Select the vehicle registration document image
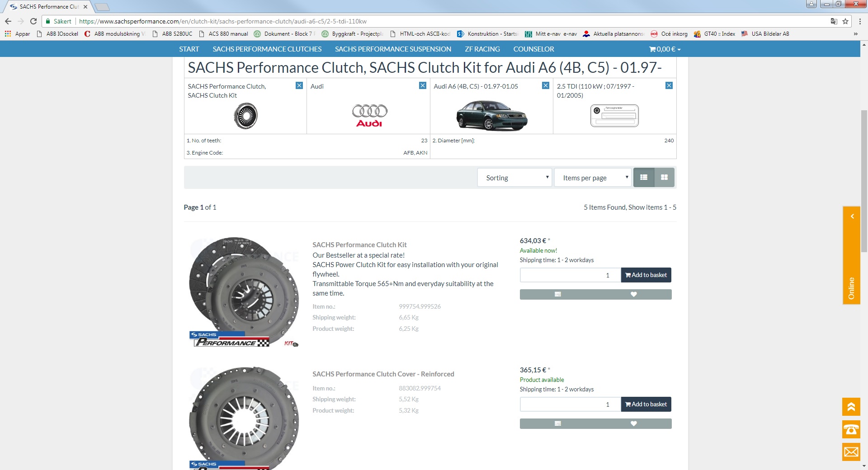The height and width of the screenshot is (470, 868). (x=614, y=116)
